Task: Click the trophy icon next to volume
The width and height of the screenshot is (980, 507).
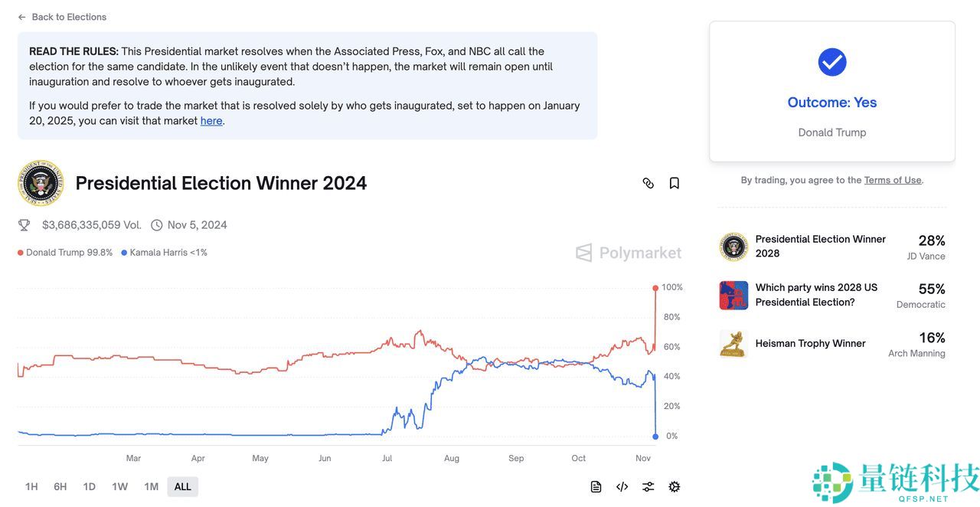Action: [24, 224]
